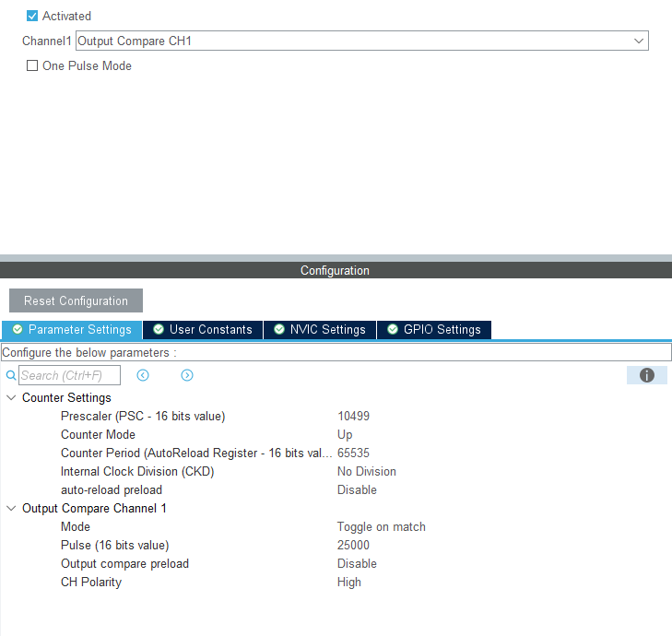Select Counter Mode value Up
Image resolution: width=672 pixels, height=636 pixels.
click(345, 434)
